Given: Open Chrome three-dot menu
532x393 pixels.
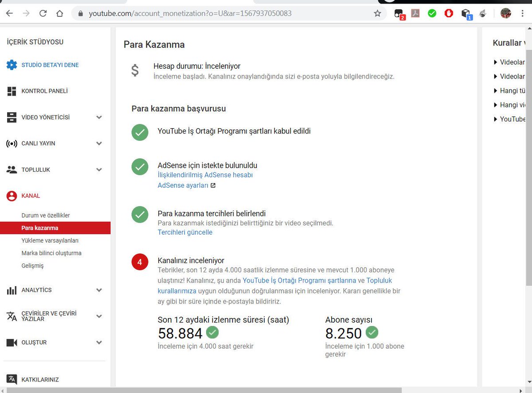Looking at the screenshot, I should (x=523, y=13).
